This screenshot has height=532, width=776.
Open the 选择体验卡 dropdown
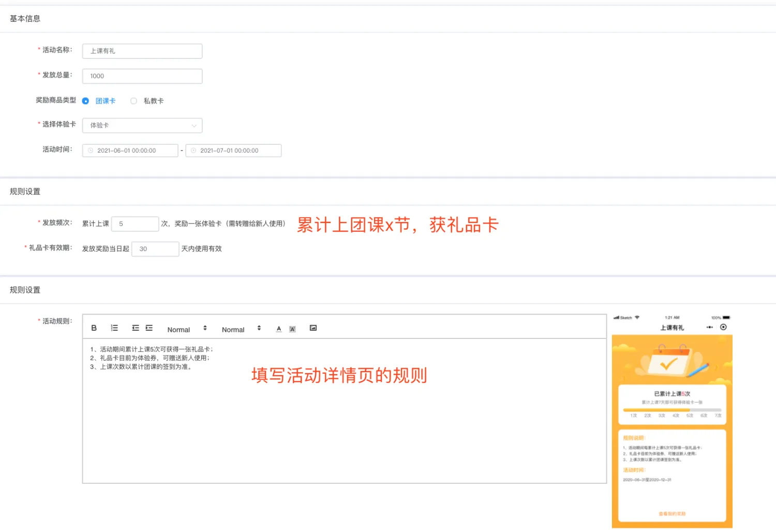pos(142,125)
